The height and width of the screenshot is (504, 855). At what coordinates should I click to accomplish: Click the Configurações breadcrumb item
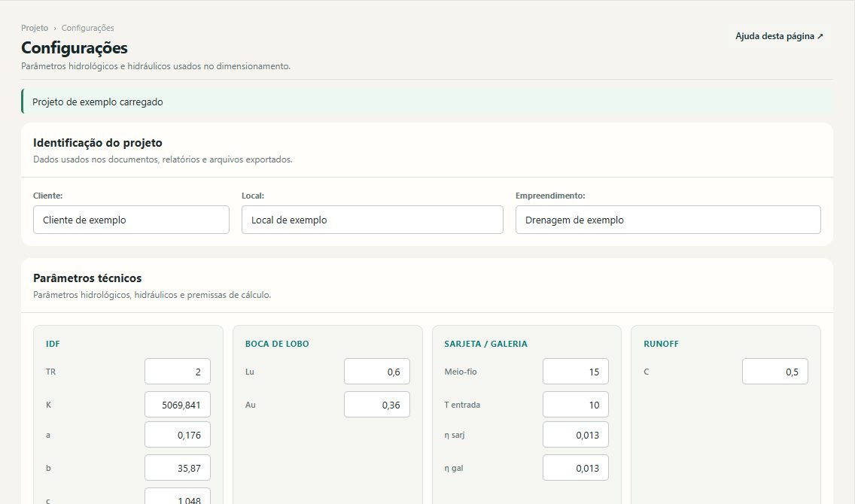[87, 28]
